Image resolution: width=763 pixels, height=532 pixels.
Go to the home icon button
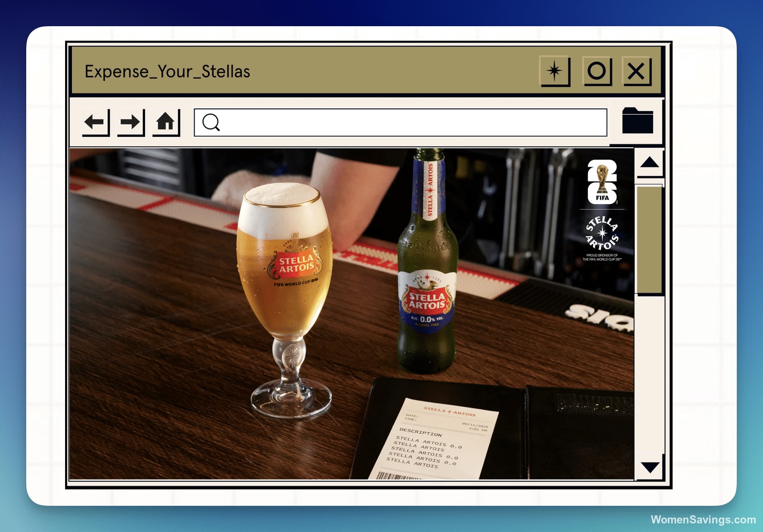tap(166, 122)
